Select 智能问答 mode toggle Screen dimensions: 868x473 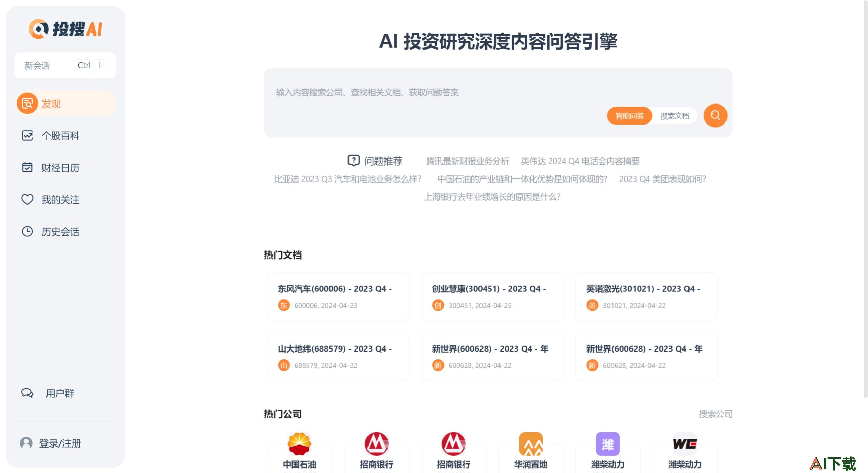tap(629, 116)
